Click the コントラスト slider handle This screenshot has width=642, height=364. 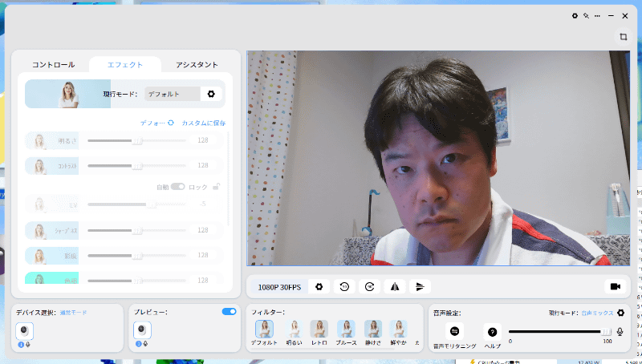pyautogui.click(x=137, y=166)
